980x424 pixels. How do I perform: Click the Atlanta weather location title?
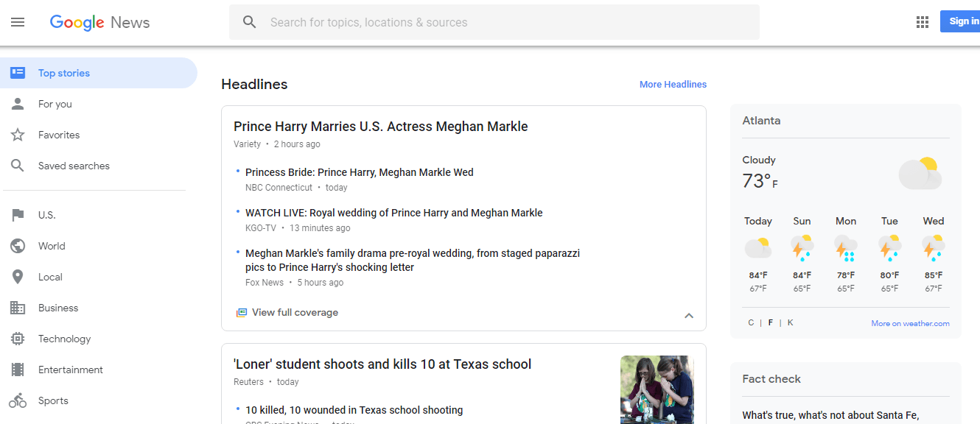(x=761, y=121)
